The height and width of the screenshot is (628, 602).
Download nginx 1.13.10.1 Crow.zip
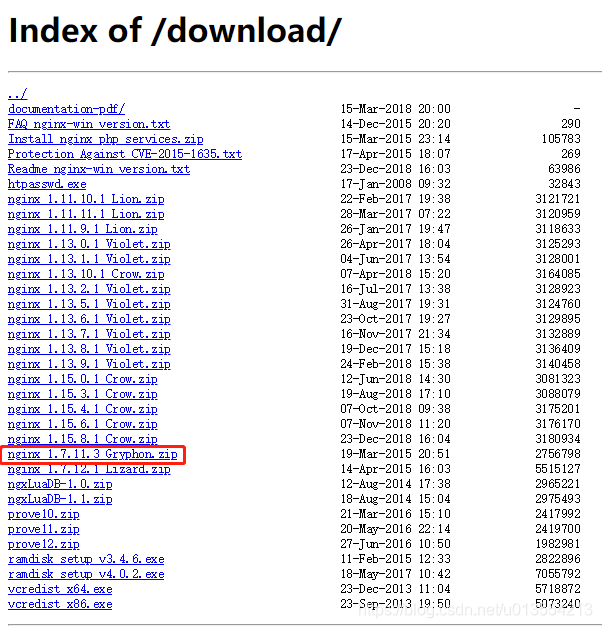click(x=86, y=274)
